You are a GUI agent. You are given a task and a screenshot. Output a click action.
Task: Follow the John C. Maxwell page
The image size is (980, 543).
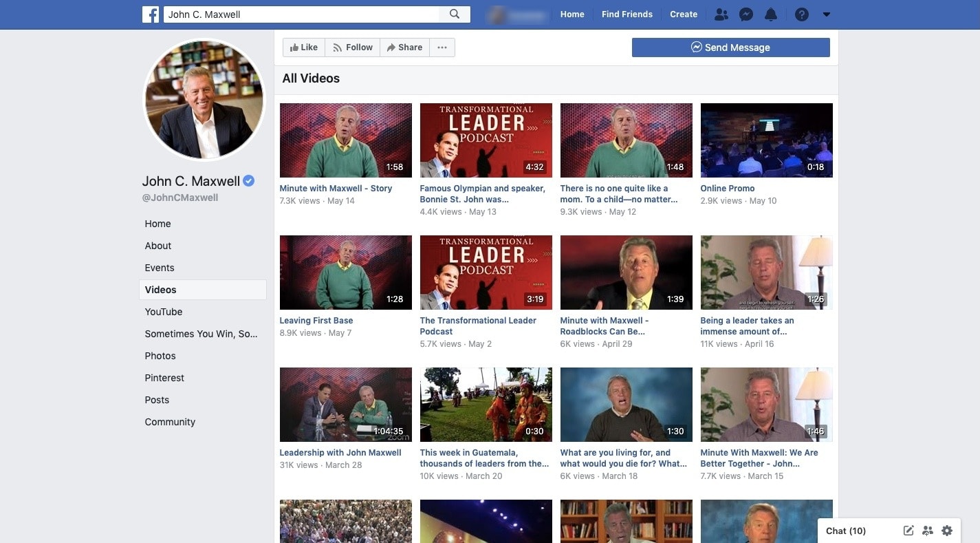click(x=353, y=47)
